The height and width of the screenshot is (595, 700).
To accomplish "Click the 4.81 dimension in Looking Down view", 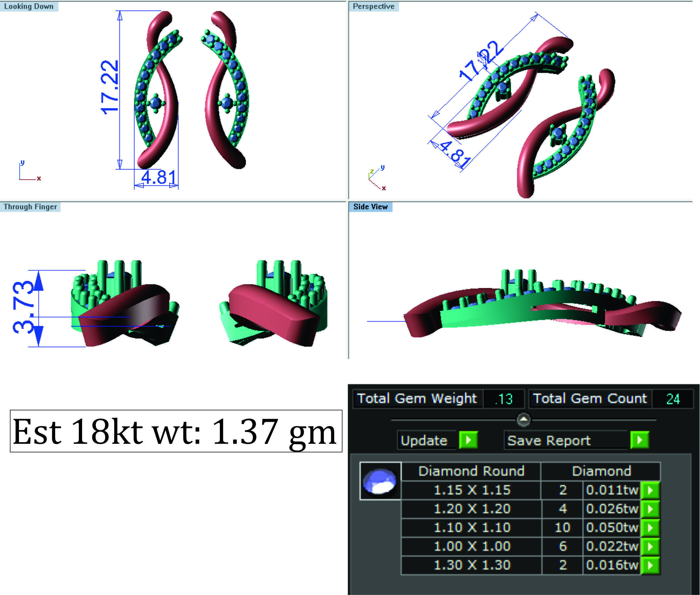I will tap(158, 177).
